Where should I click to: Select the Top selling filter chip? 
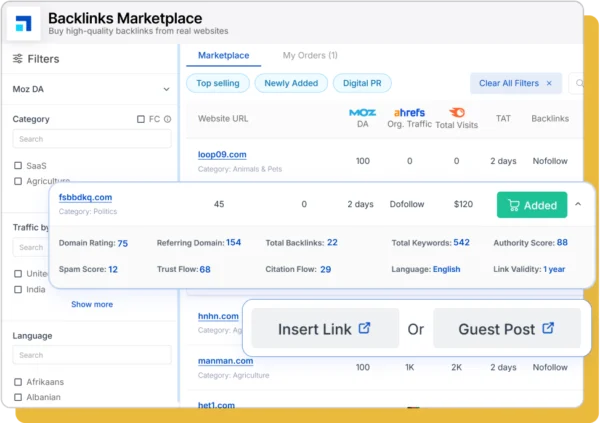[x=217, y=84]
